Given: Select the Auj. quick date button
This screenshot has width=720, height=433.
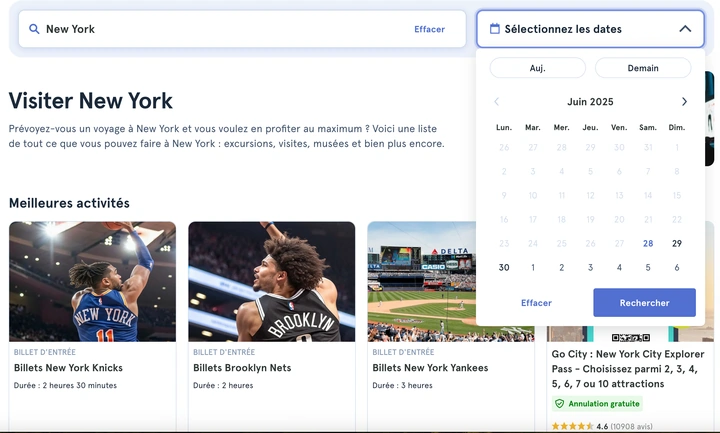Looking at the screenshot, I should click(x=537, y=68).
